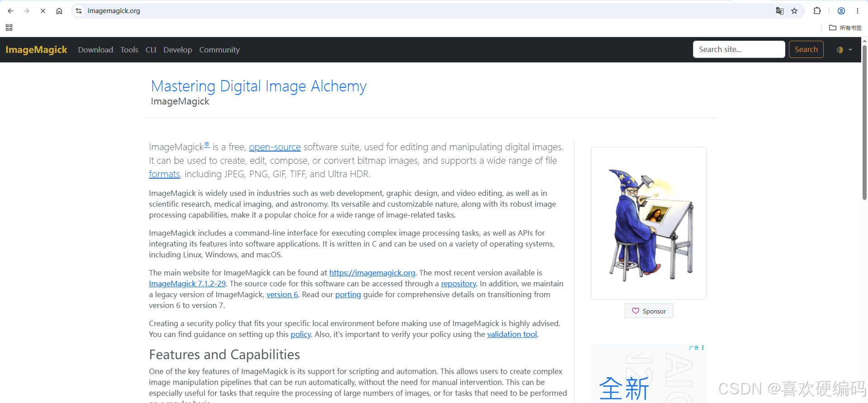Click the orange Search button
The image size is (868, 403).
[x=806, y=49]
